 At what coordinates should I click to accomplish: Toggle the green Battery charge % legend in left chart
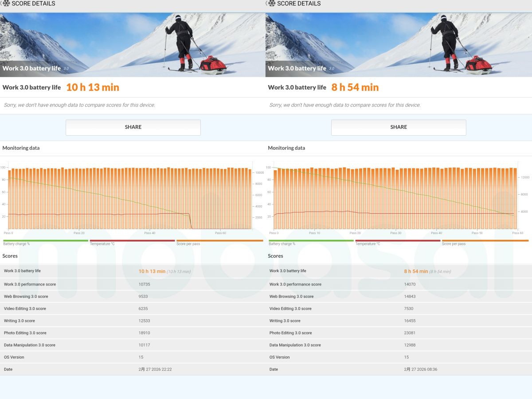pyautogui.click(x=45, y=242)
